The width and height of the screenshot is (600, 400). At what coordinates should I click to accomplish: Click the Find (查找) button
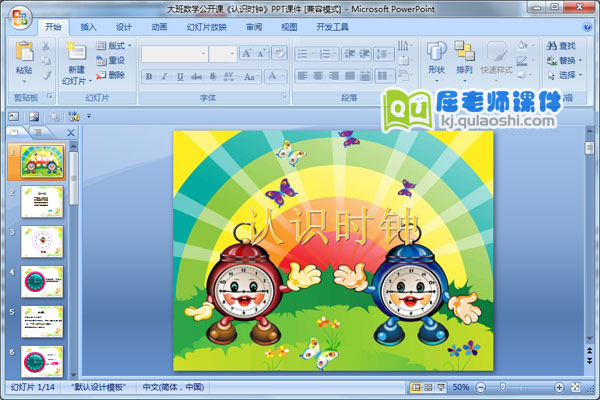(561, 46)
